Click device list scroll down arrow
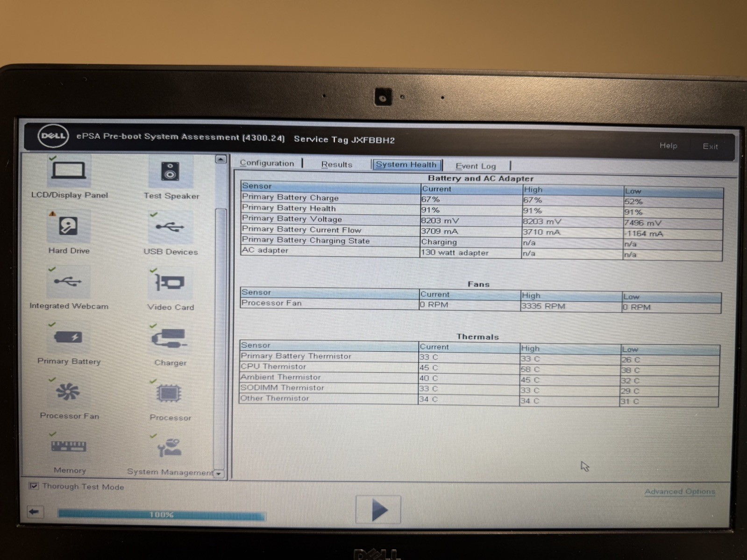The width and height of the screenshot is (747, 560). (219, 474)
